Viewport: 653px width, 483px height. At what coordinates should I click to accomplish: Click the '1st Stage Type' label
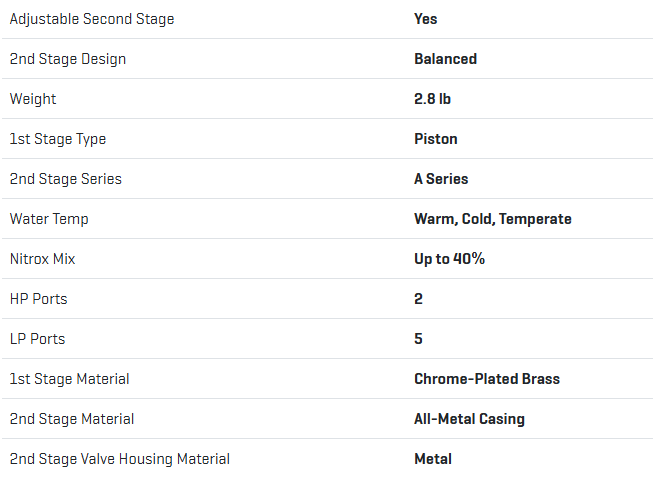[x=58, y=139]
